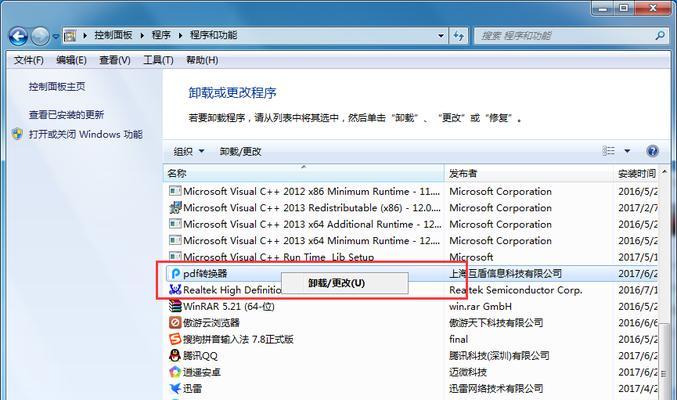Click the Visual C++ 2012 x86 Minimum Runtime icon
Viewport: 677px width, 400px height.
point(175,191)
